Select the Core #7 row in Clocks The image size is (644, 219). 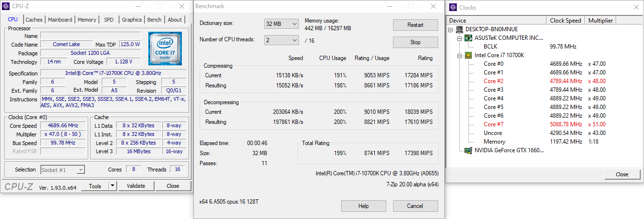click(x=493, y=124)
